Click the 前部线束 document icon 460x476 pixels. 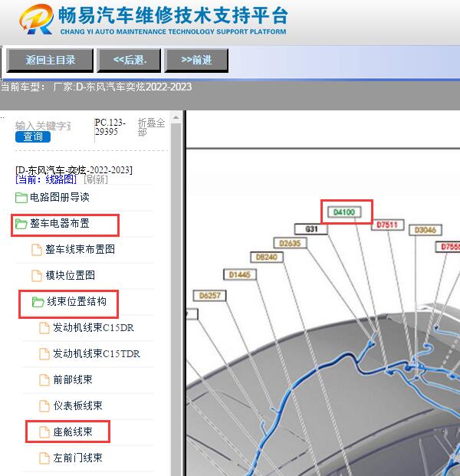point(44,380)
